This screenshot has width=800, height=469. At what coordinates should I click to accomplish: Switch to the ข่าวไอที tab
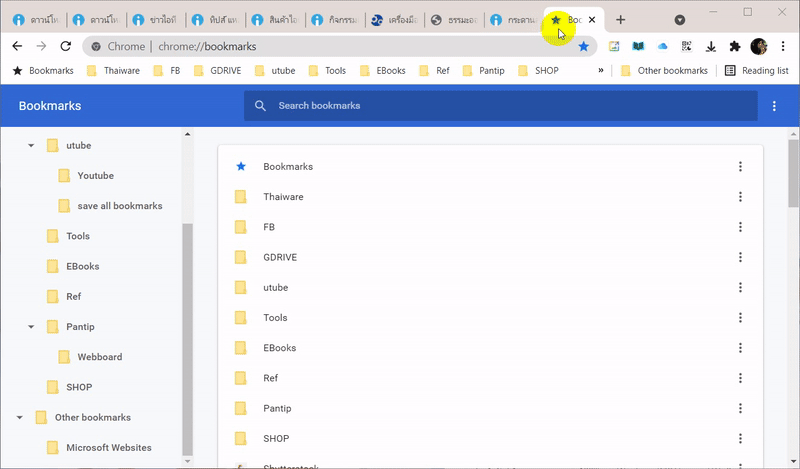[157, 20]
